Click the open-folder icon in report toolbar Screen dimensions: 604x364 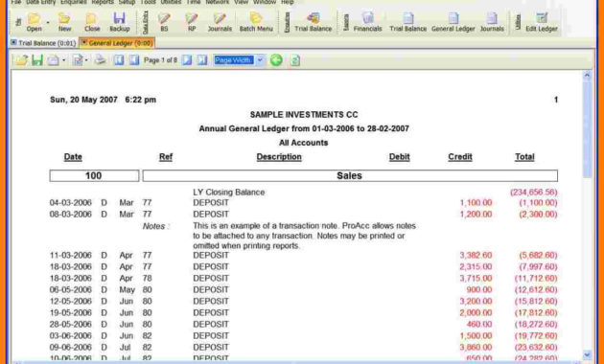pos(21,60)
